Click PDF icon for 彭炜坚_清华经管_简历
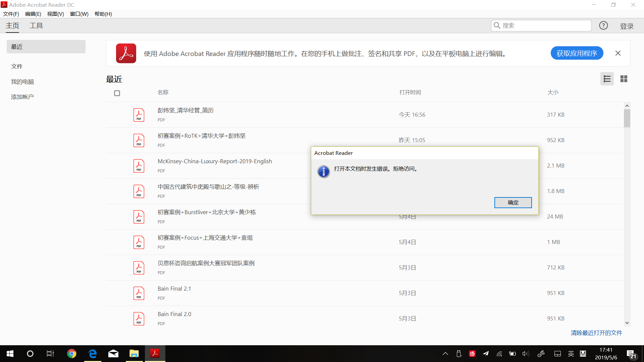This screenshot has height=362, width=644. click(139, 115)
